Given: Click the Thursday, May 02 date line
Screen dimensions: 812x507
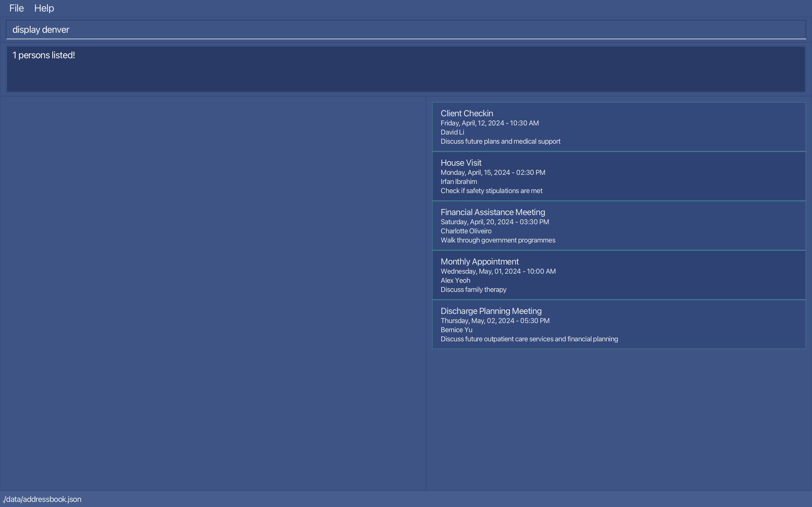Looking at the screenshot, I should (x=495, y=321).
